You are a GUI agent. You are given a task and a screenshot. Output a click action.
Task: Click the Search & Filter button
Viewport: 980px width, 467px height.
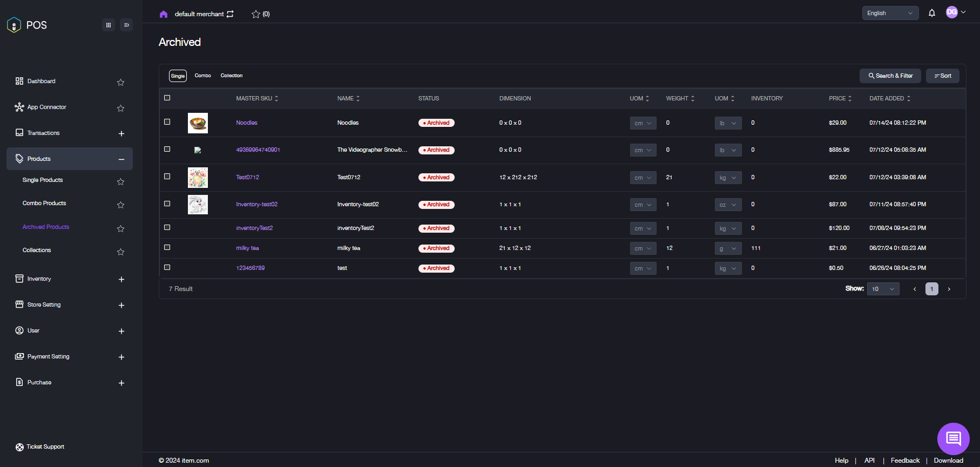click(890, 76)
